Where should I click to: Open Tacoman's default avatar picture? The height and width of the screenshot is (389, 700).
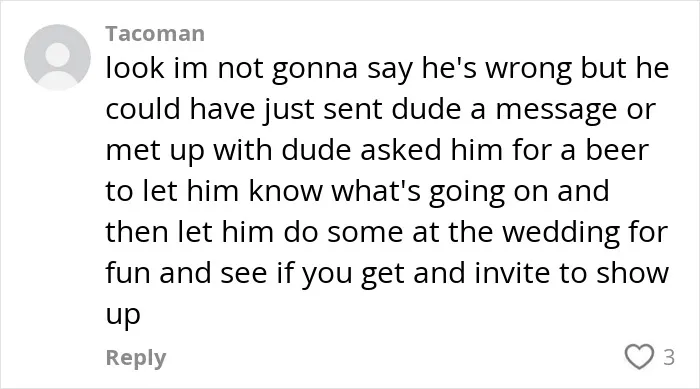tap(57, 58)
